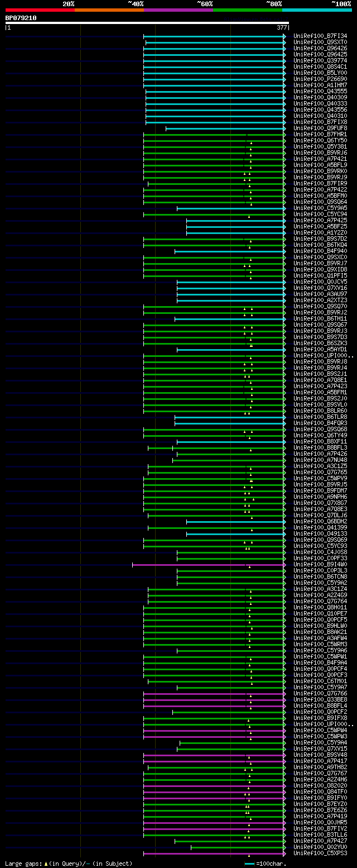Click label UniRef100_B5LY00

[x=320, y=73]
